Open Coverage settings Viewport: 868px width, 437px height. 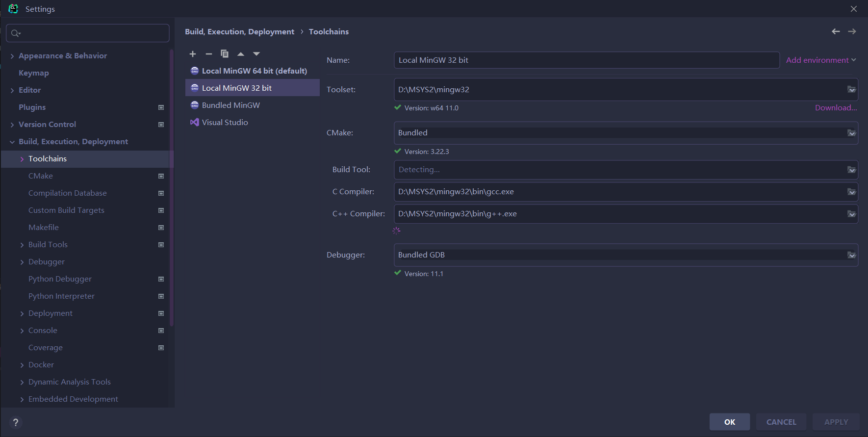click(x=46, y=348)
